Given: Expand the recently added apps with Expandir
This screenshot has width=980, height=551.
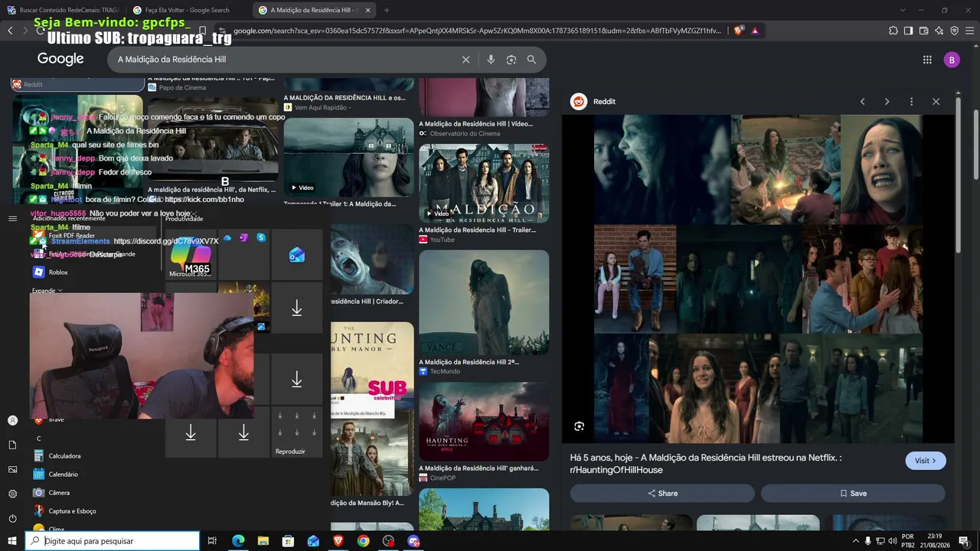Looking at the screenshot, I should click(47, 291).
